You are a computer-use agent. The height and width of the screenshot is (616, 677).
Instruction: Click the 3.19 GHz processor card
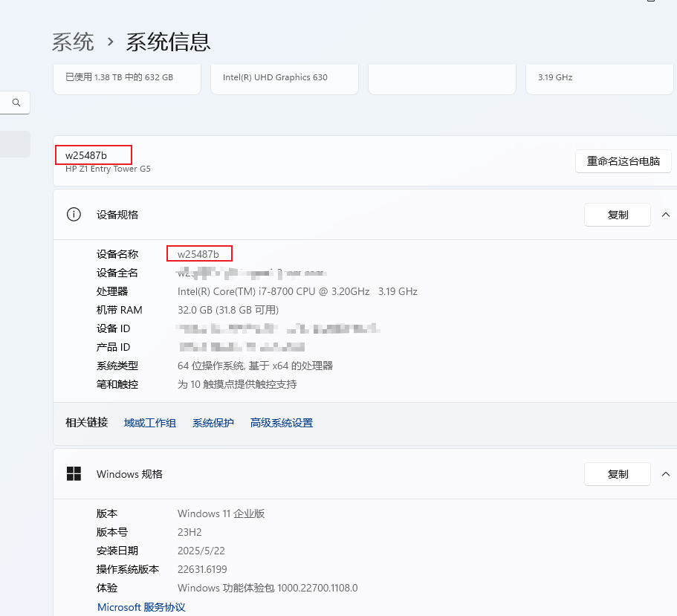[x=599, y=80]
